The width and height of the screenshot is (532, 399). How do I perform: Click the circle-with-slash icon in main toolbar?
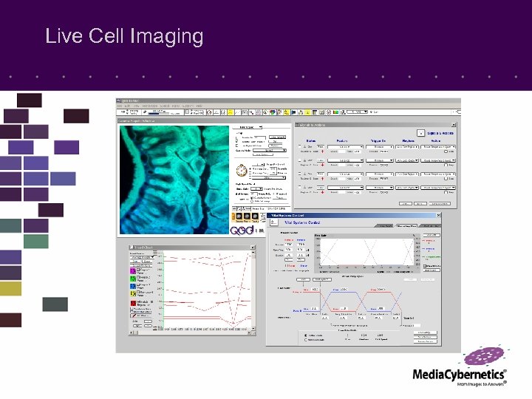(x=209, y=112)
